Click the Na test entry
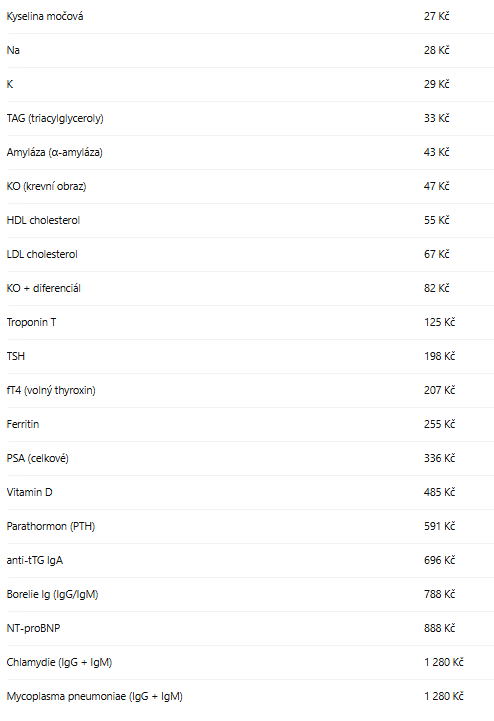This screenshot has width=494, height=721. [x=250, y=51]
